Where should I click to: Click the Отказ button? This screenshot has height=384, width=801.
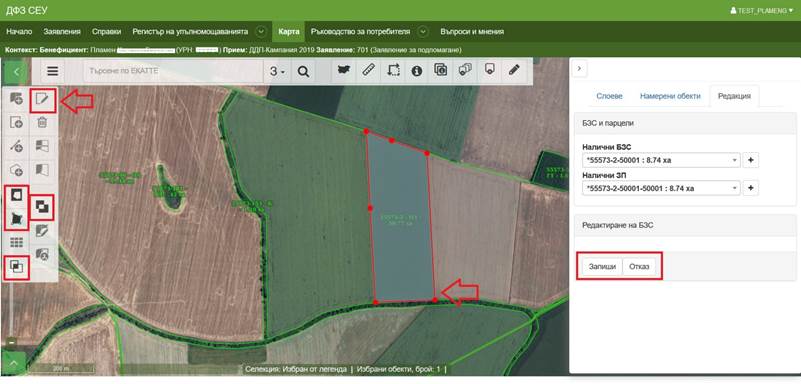(x=639, y=267)
